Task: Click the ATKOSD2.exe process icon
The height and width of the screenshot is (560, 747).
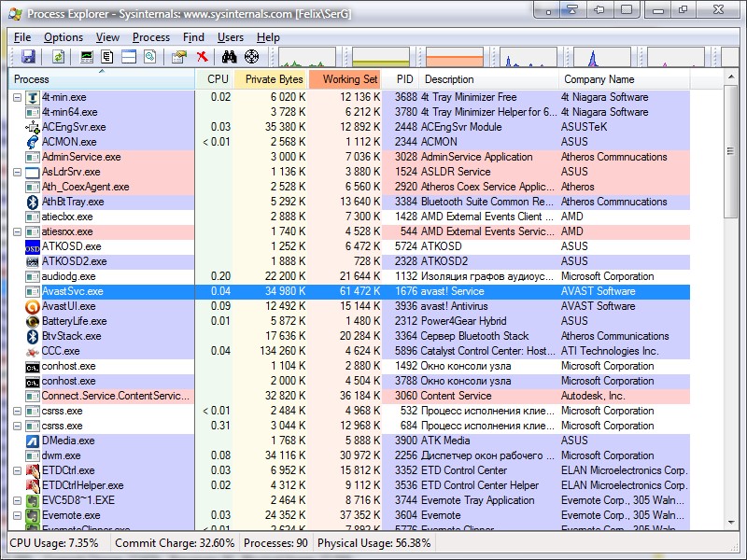Action: tap(33, 261)
